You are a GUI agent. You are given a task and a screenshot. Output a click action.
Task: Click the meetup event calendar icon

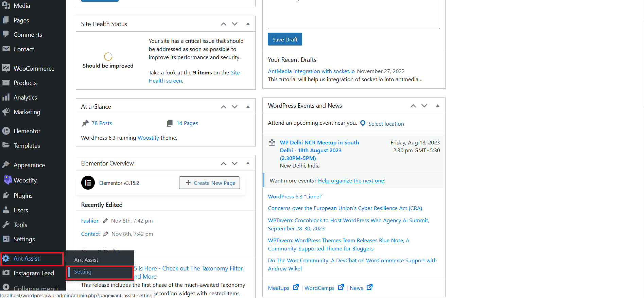point(272,143)
